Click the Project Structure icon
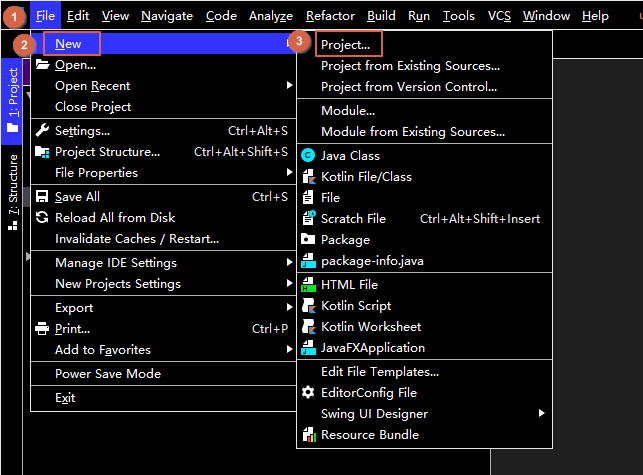Image resolution: width=643 pixels, height=475 pixels. (x=42, y=152)
